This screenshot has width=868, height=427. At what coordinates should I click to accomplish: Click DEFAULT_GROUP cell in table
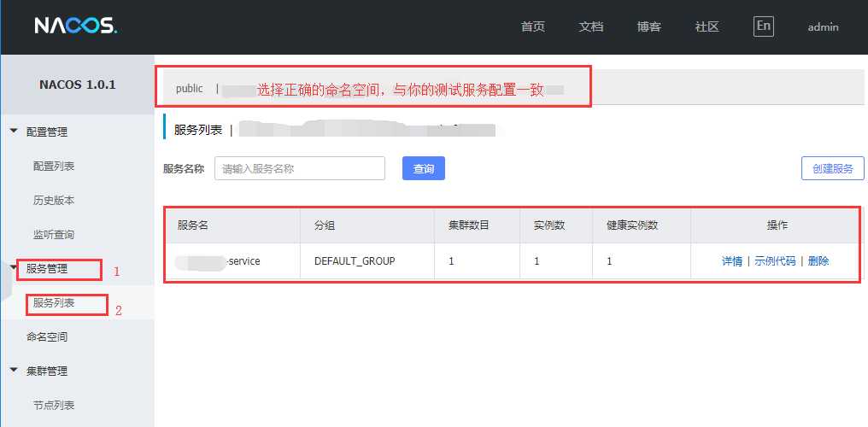355,261
